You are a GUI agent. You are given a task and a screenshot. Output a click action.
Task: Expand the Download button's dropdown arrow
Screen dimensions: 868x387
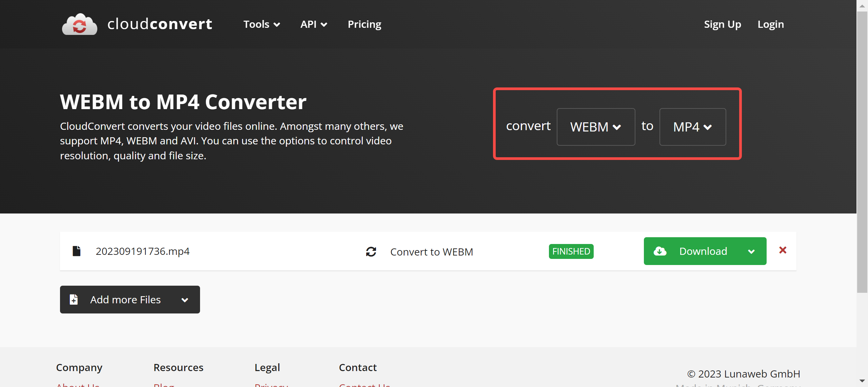(x=751, y=251)
